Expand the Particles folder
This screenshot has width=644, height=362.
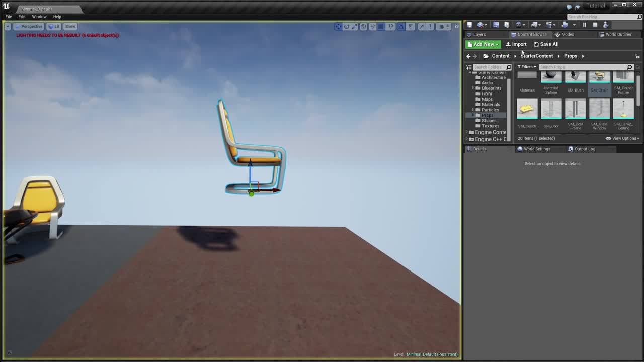[x=473, y=110]
